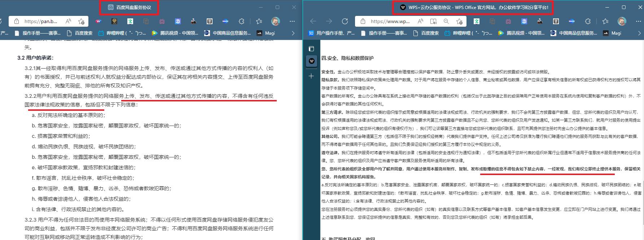This screenshot has height=240, width=644.
Task: Click line 'f. 散布谣言，扰乱社会秩序'
Action: point(83,178)
